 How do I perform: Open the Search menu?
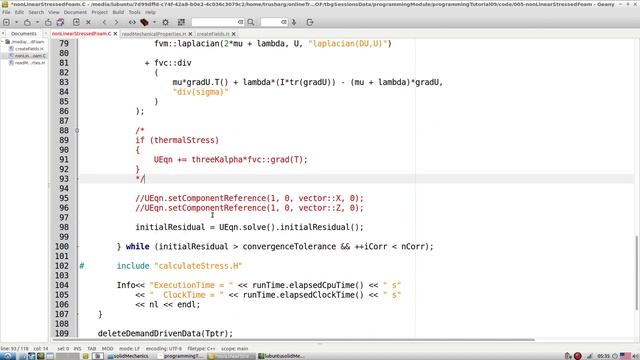coord(36,12)
